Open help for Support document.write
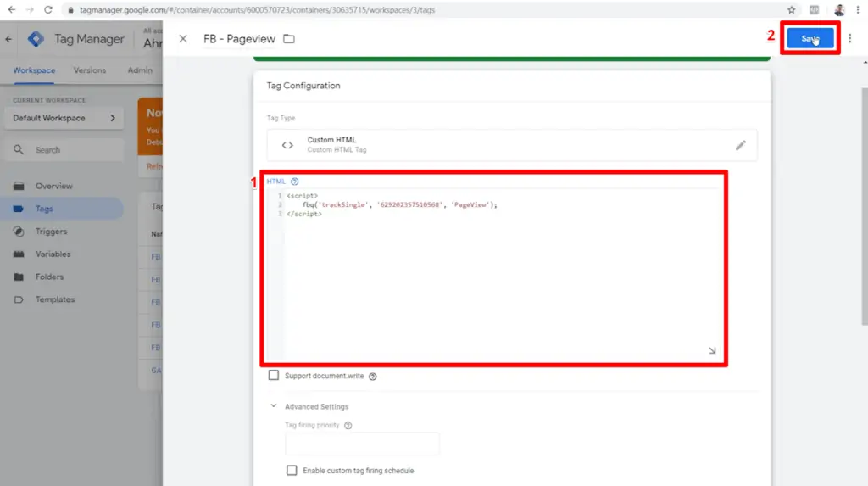This screenshot has height=486, width=868. tap(373, 377)
